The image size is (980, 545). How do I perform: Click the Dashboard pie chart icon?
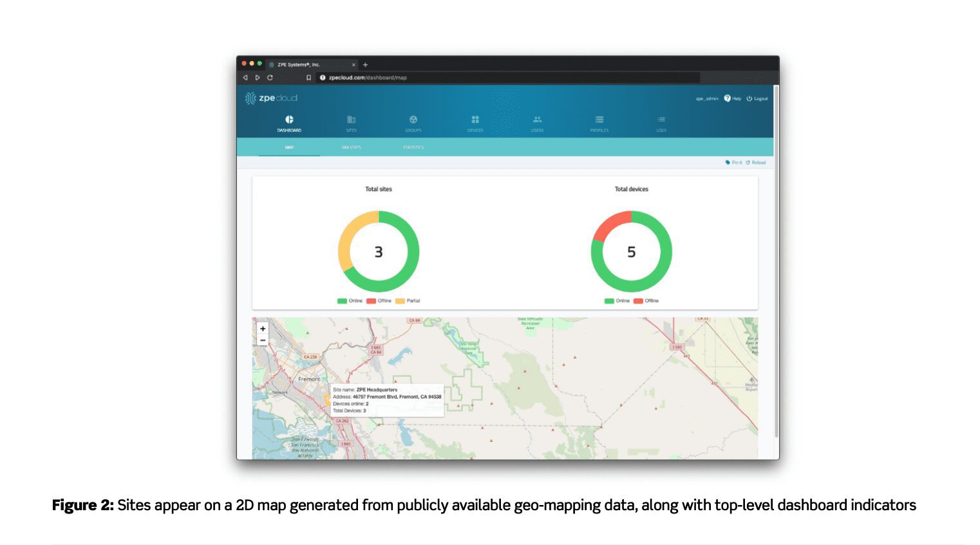point(289,120)
